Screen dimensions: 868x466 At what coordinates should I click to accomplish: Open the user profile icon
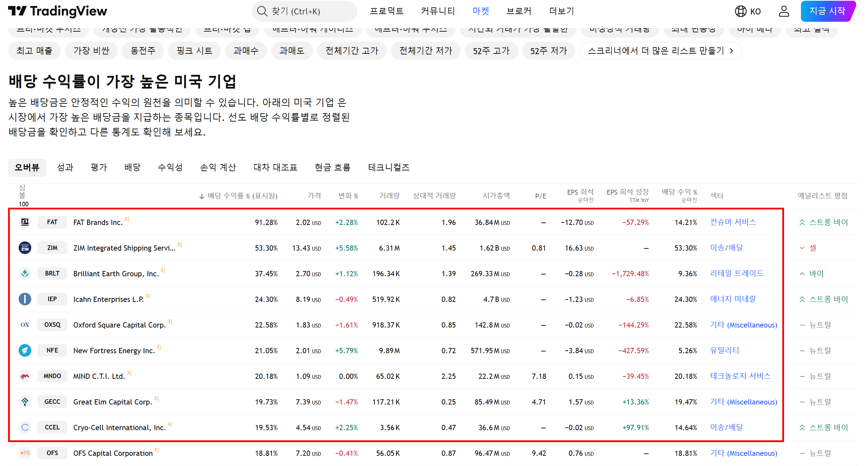[783, 11]
